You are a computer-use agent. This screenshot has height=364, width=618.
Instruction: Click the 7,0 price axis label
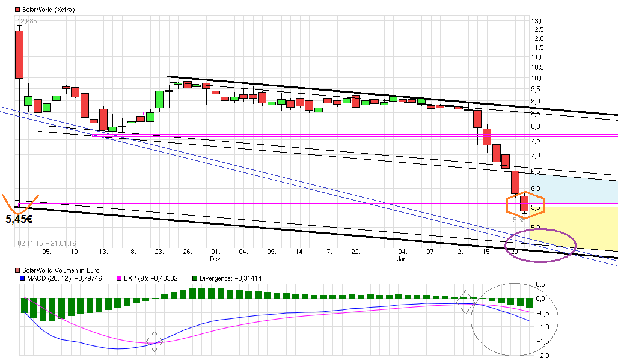pos(536,155)
